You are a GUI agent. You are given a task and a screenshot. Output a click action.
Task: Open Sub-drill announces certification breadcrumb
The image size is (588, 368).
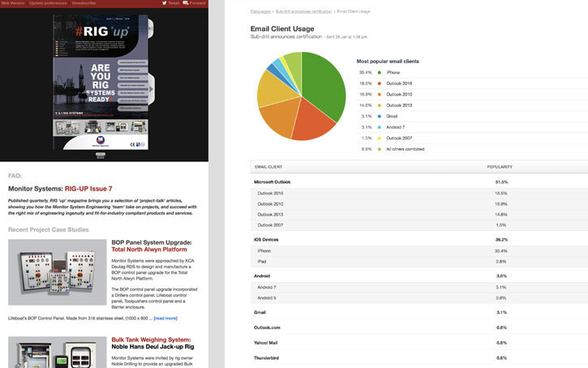[x=303, y=11]
